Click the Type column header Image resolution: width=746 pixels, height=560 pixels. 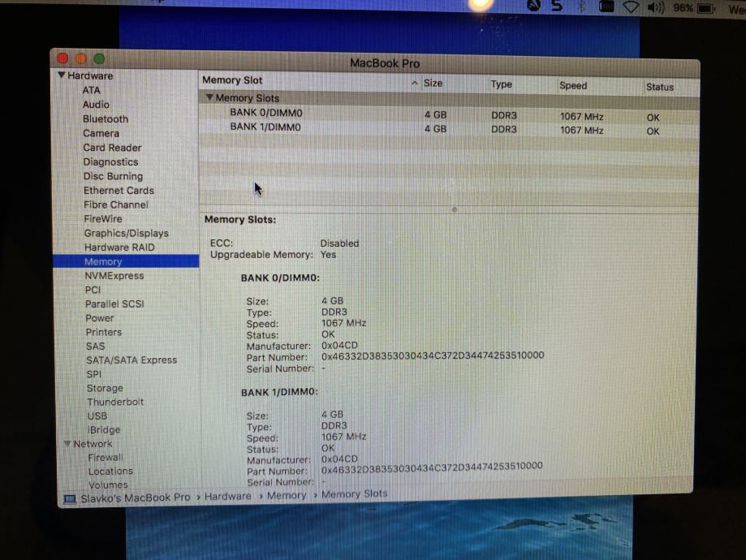(x=501, y=84)
